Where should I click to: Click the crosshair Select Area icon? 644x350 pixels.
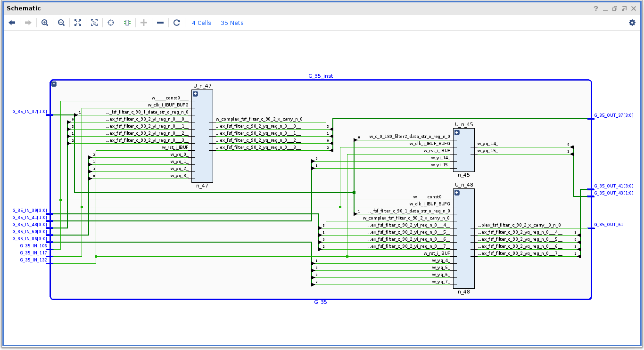(x=111, y=23)
